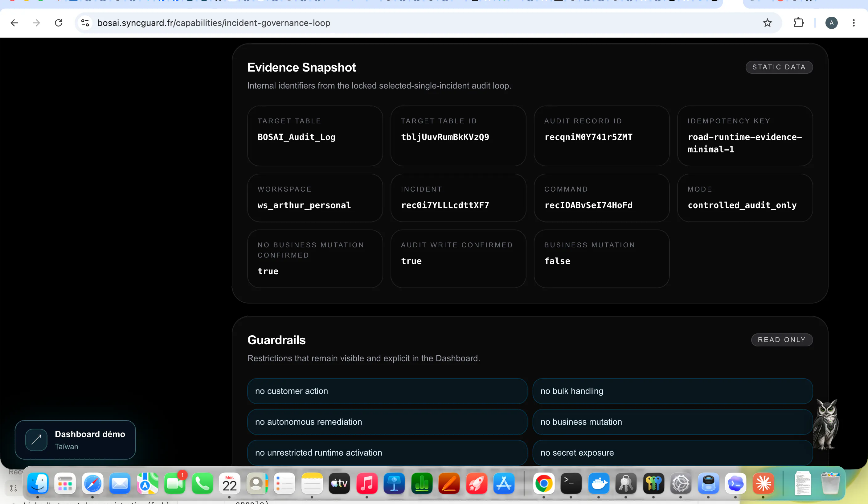Open App Store from the Dock

504,483
